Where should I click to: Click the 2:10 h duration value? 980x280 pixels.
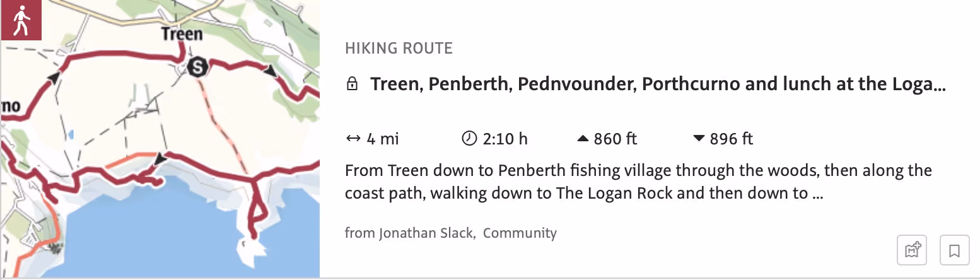click(x=505, y=139)
